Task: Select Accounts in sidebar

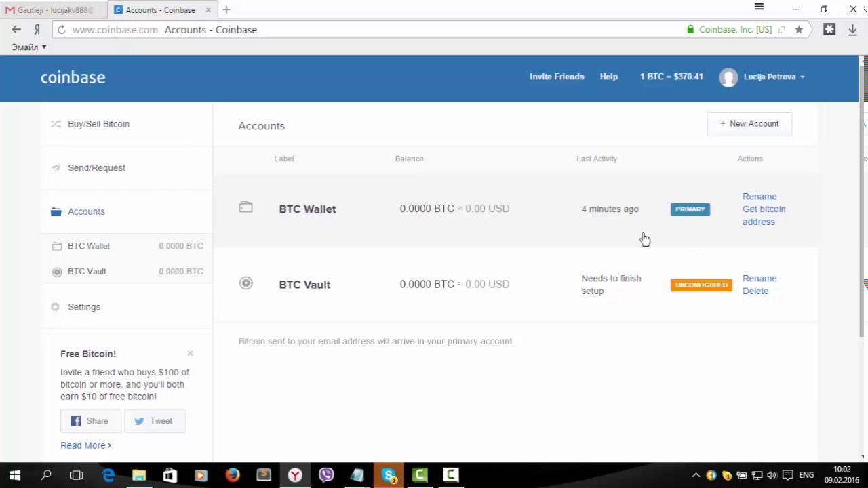Action: click(86, 211)
